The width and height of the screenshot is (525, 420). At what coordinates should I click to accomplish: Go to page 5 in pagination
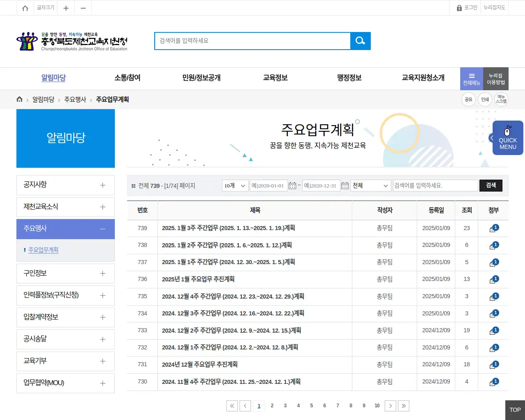pos(311,406)
